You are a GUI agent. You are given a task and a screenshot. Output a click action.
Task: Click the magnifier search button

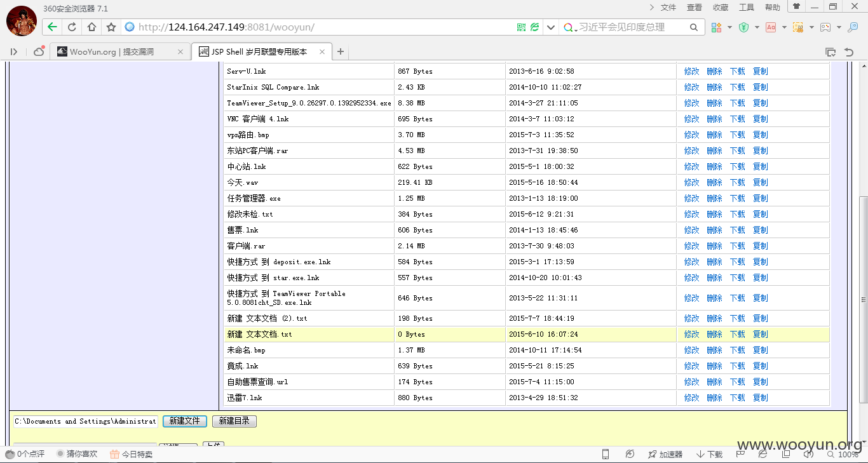click(694, 27)
